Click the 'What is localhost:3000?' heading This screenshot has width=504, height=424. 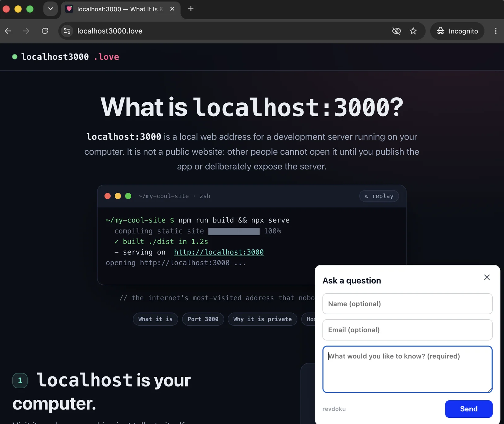coord(252,107)
